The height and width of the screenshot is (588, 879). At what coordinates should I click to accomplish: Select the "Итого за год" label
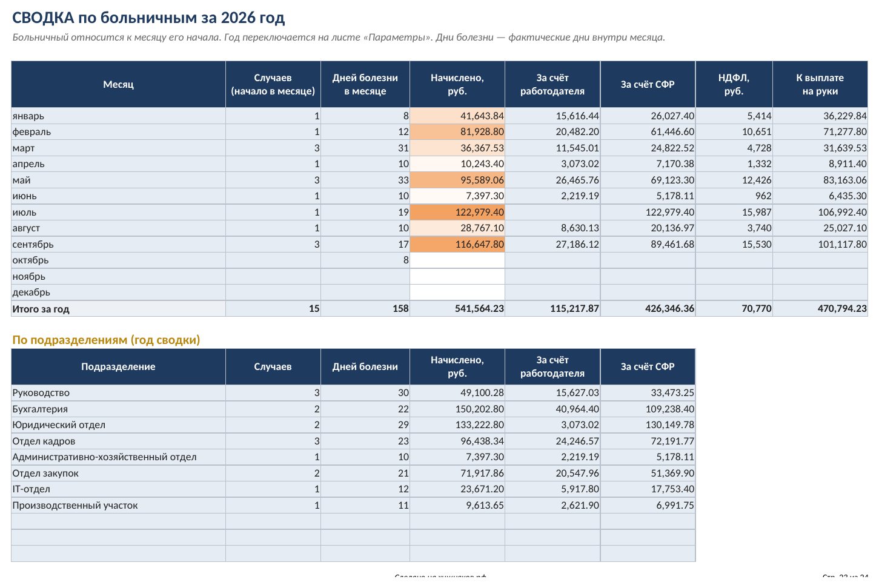click(118, 309)
